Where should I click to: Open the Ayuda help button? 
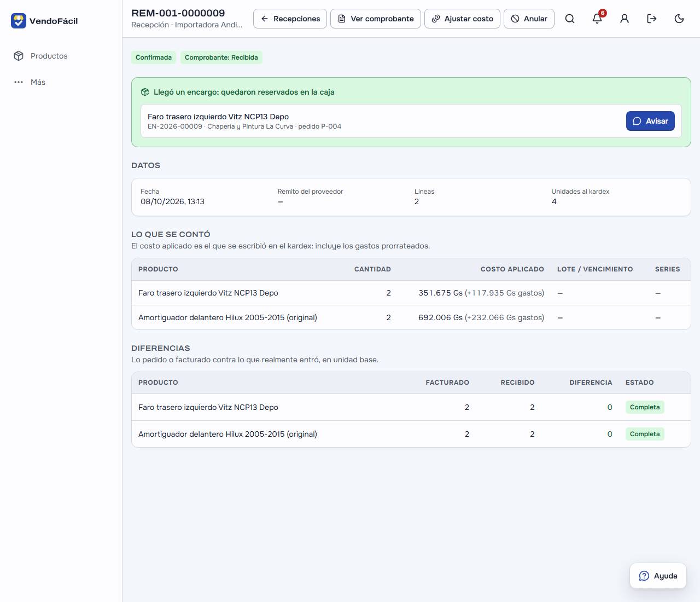(x=658, y=576)
